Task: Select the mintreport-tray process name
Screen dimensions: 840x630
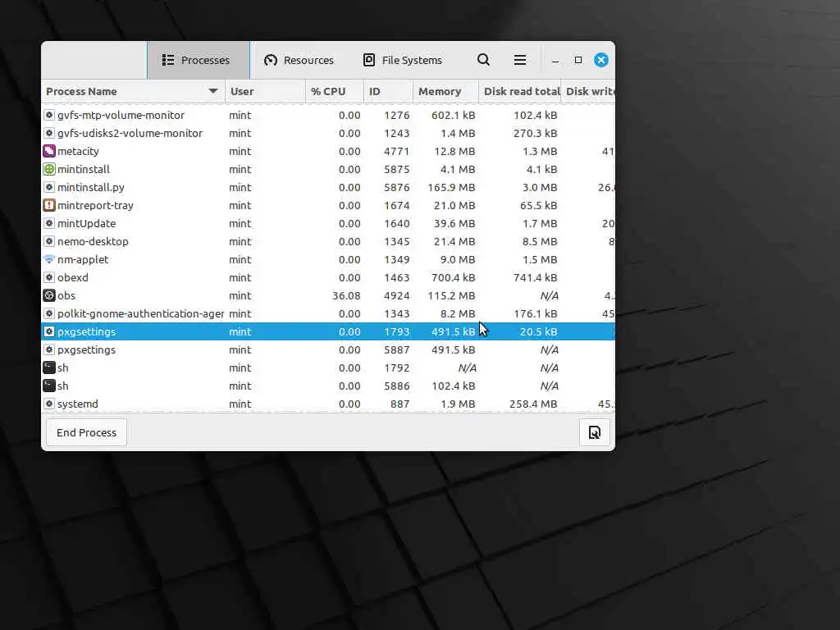Action: 95,205
